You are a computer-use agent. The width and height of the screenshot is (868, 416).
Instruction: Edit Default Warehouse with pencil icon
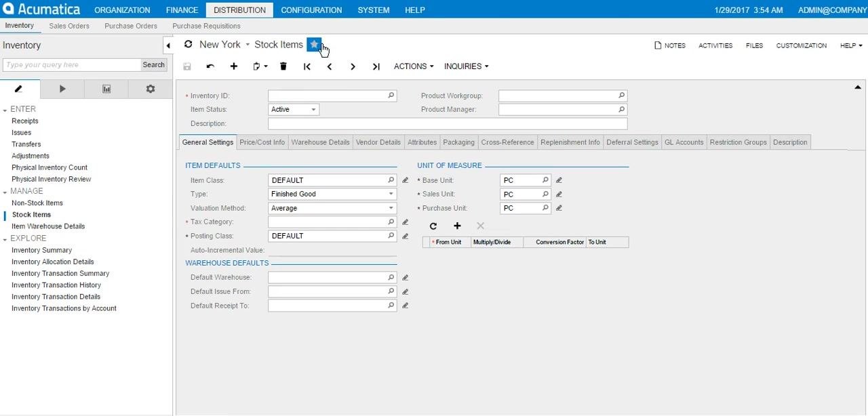(406, 277)
